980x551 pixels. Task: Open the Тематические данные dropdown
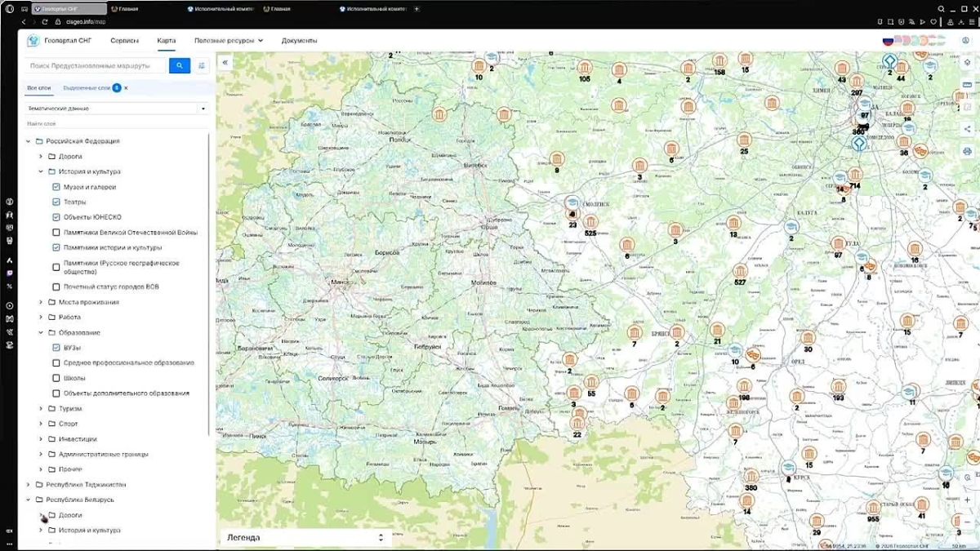point(117,108)
